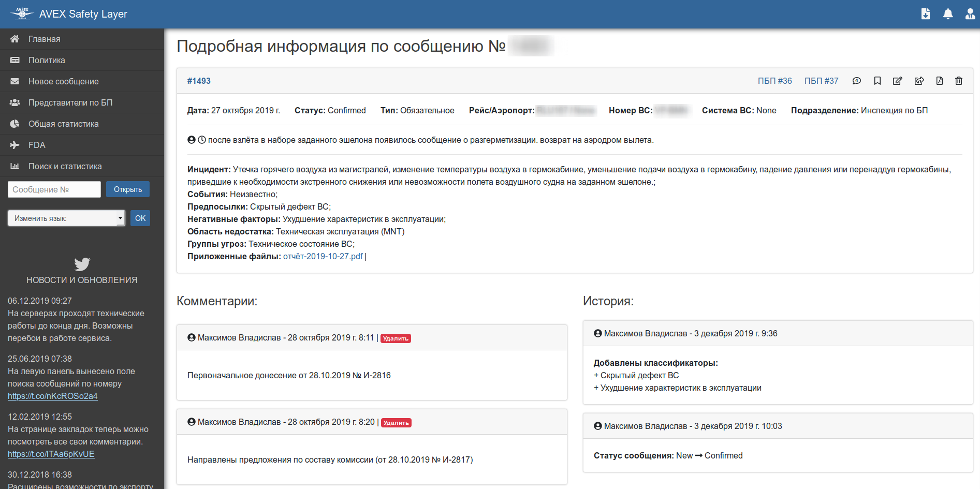Screen dimensions: 980x489
Task: Delete the report with the trash icon
Action: (x=959, y=81)
